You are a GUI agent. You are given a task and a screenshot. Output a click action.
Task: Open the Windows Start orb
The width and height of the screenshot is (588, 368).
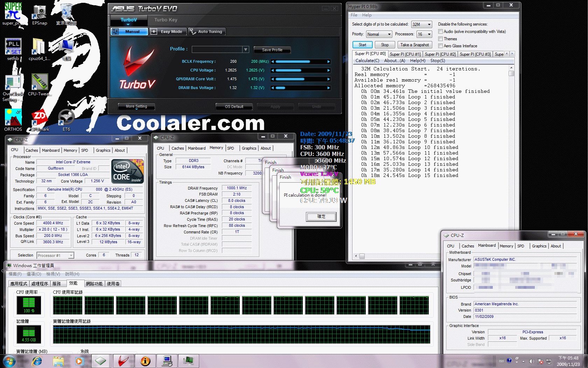click(9, 361)
